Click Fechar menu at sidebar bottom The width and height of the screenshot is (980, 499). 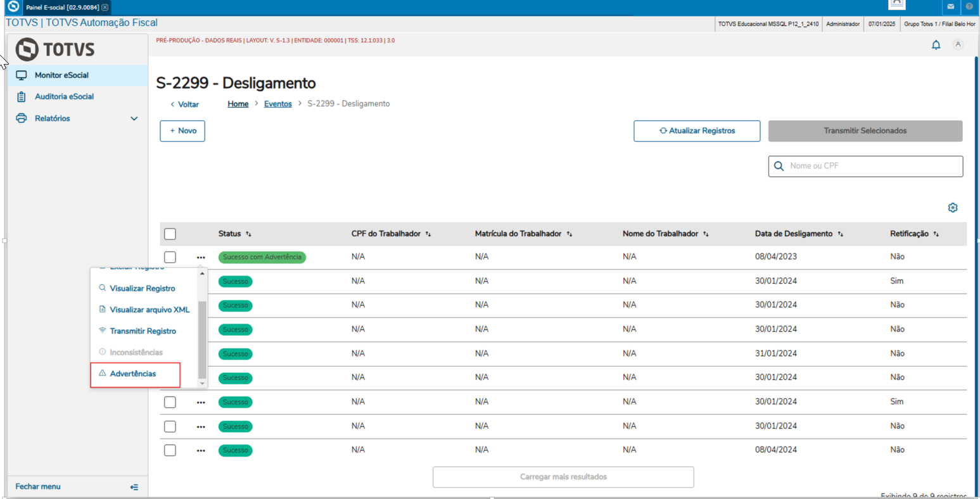pos(38,487)
